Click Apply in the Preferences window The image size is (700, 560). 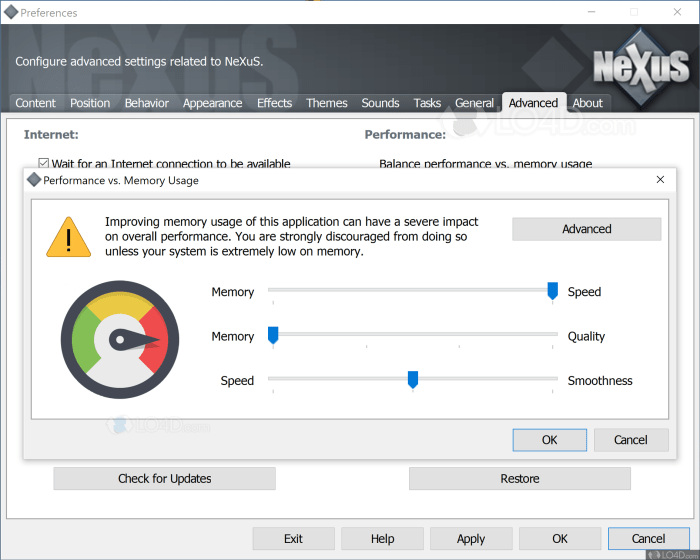coord(471,539)
